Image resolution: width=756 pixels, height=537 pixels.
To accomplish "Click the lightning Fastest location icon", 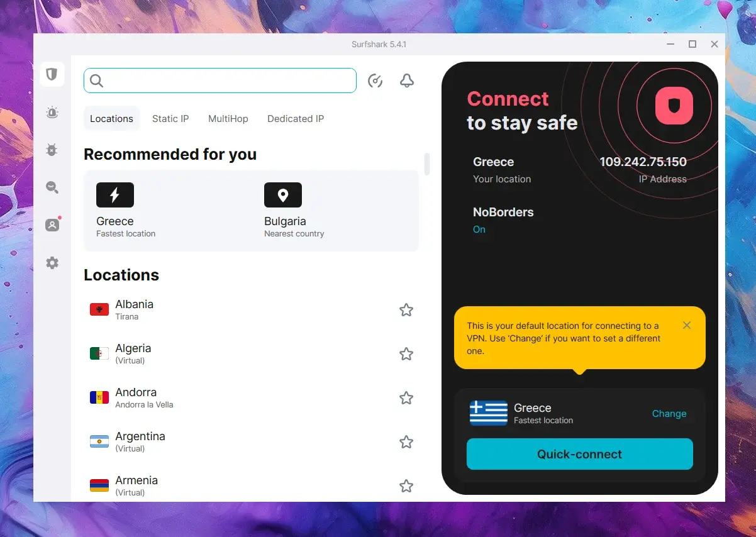I will (115, 195).
